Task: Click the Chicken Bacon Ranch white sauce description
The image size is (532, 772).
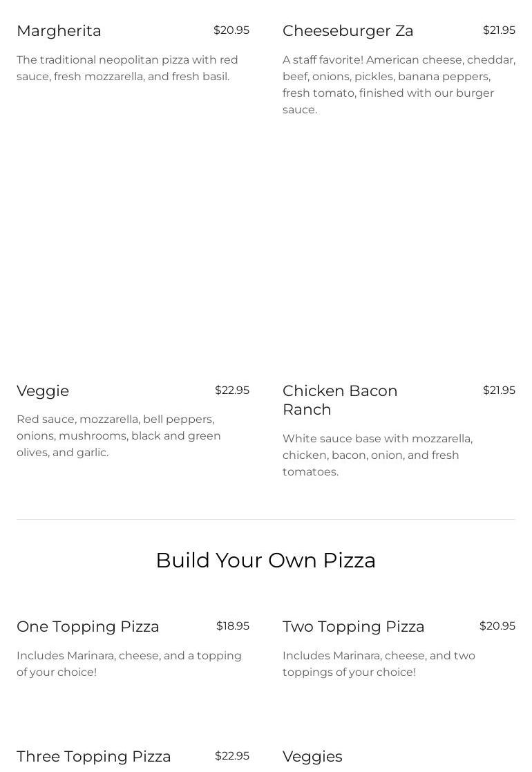Action: click(377, 455)
